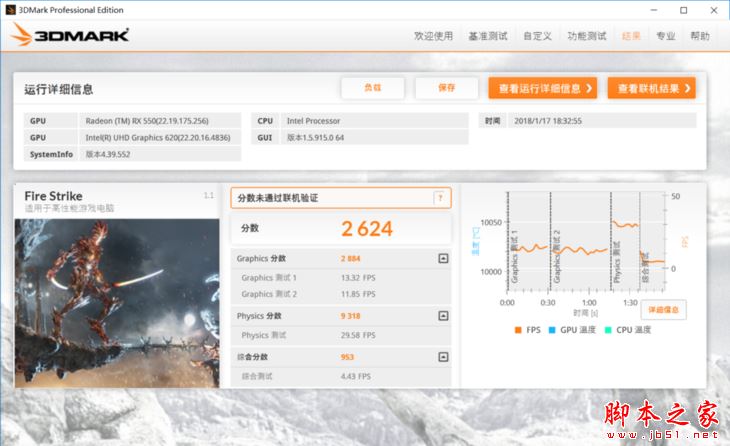The width and height of the screenshot is (730, 446).
Task: Close the 3DMark window
Action: (714, 10)
